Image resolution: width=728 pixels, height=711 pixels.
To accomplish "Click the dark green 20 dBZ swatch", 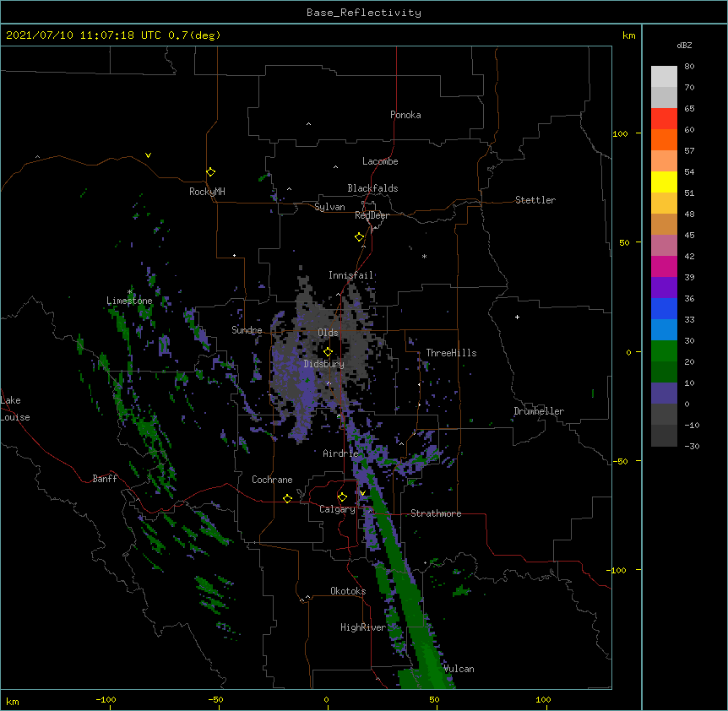I will pos(664,372).
